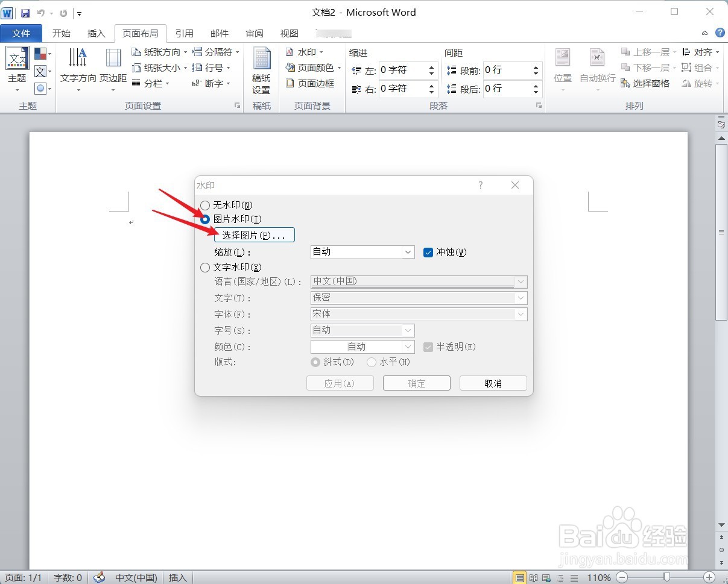Switch to the 引用 (References) ribbon tab

(x=185, y=33)
